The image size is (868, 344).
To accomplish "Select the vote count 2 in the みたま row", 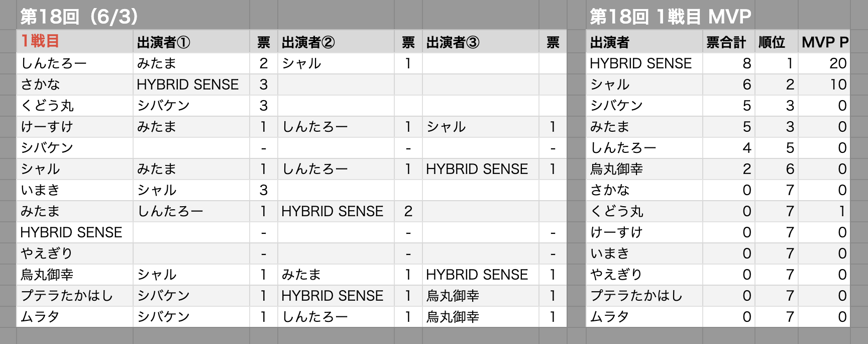I will [x=408, y=211].
